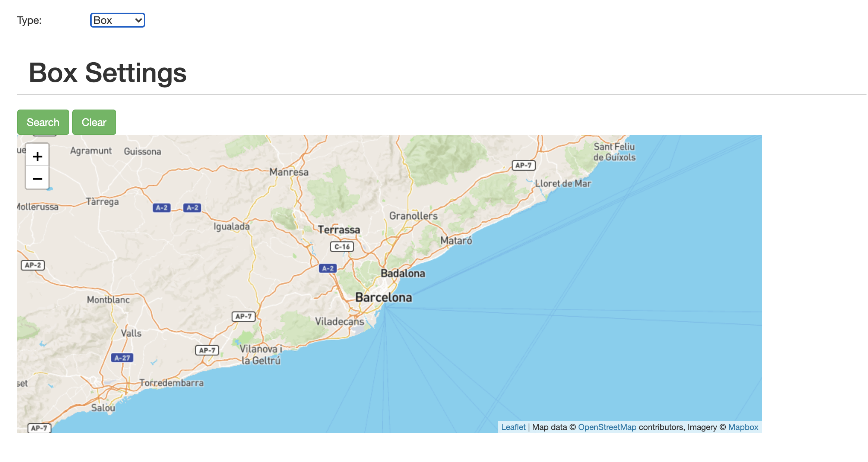
Task: Open the Type dropdown showing Box
Action: pos(117,20)
